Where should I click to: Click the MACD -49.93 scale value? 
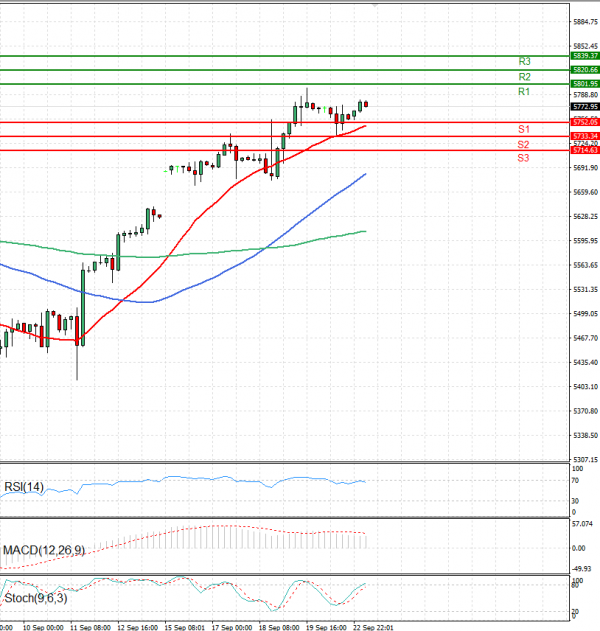582,569
